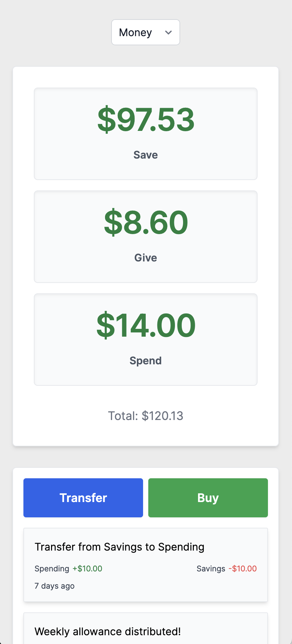
Task: Select the $14.00 spend amount
Action: click(x=146, y=326)
